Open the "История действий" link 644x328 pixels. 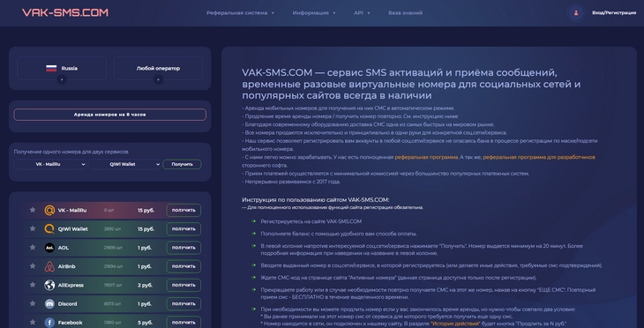455,324
